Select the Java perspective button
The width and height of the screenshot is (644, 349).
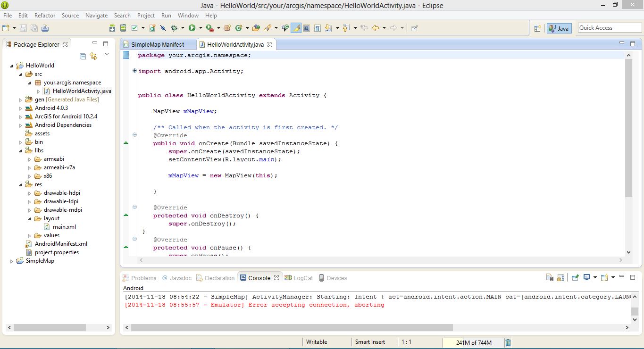(x=559, y=28)
